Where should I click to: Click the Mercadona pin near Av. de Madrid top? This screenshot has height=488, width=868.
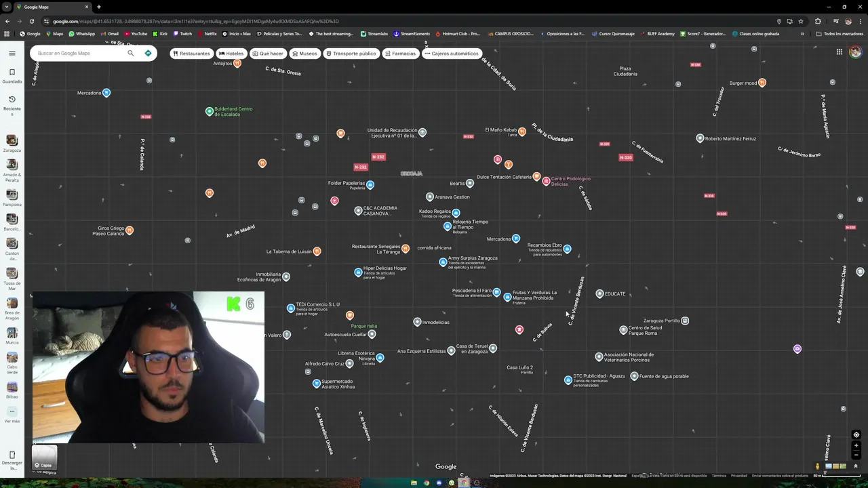[x=106, y=93]
